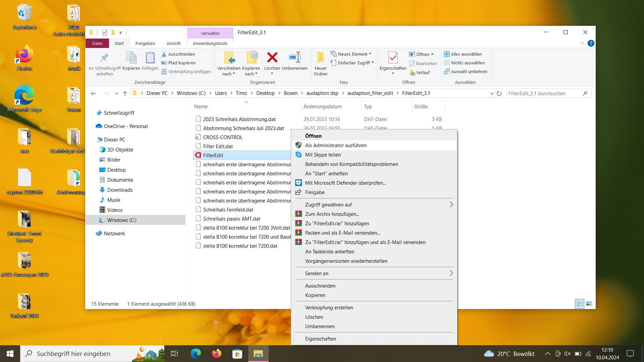Click the Ausschneiden scissors icon
Viewport: 644px width, 362px height.
[x=164, y=54]
